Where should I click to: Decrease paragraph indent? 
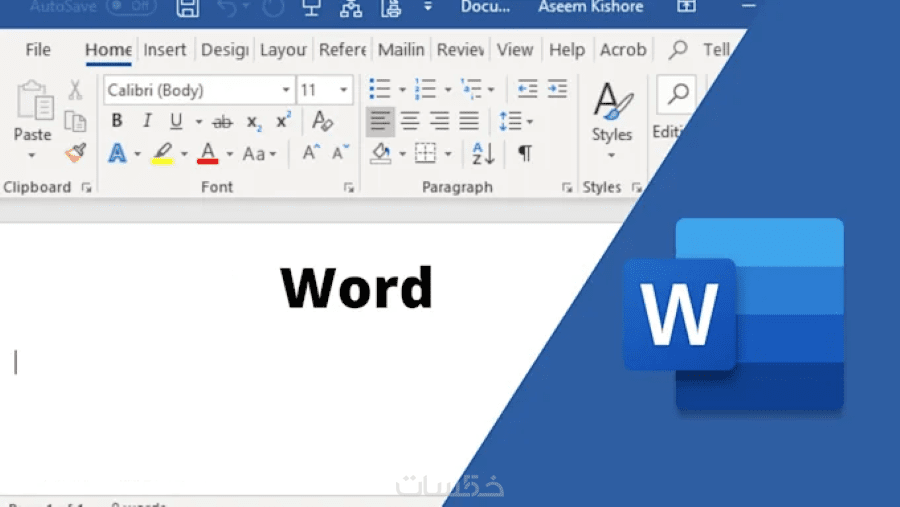click(527, 89)
